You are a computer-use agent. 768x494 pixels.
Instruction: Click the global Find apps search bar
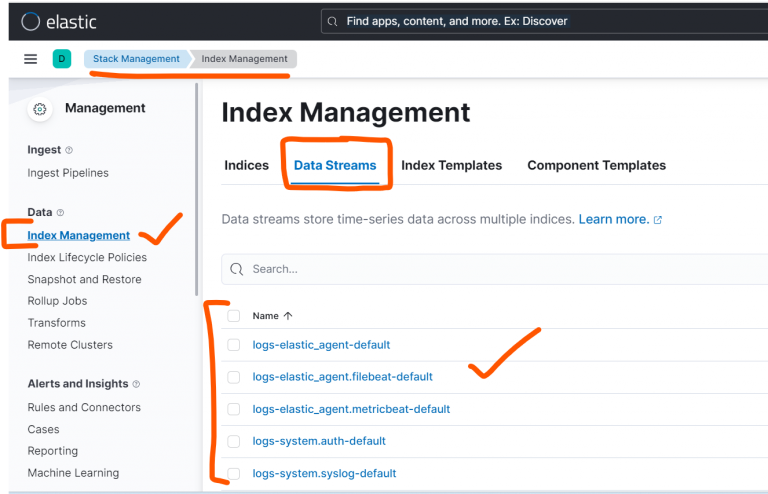click(x=540, y=21)
